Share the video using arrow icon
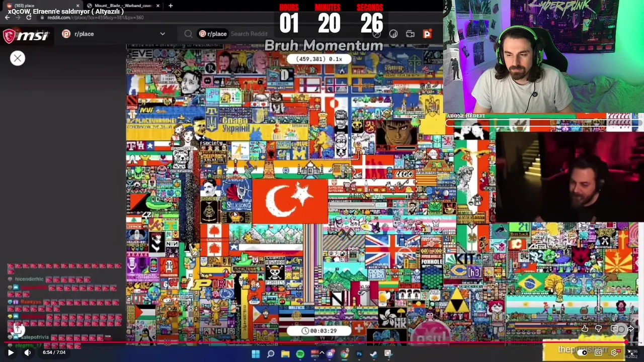The height and width of the screenshot is (362, 644). tap(630, 328)
